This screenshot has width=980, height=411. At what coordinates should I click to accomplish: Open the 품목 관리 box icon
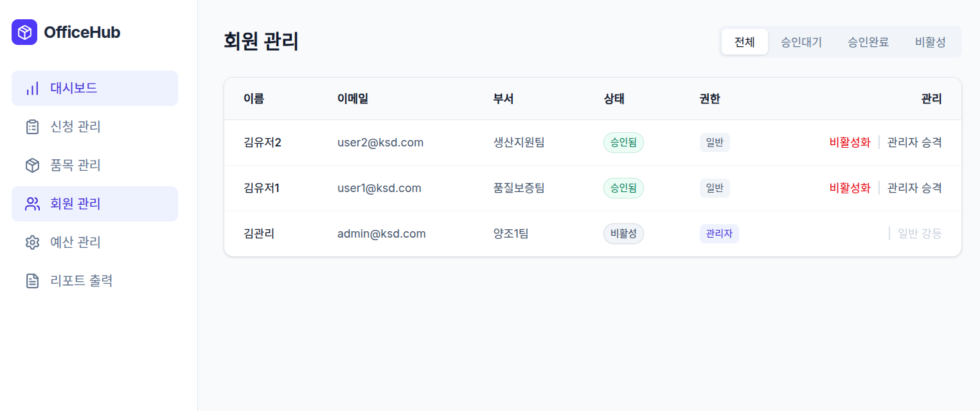(x=32, y=166)
